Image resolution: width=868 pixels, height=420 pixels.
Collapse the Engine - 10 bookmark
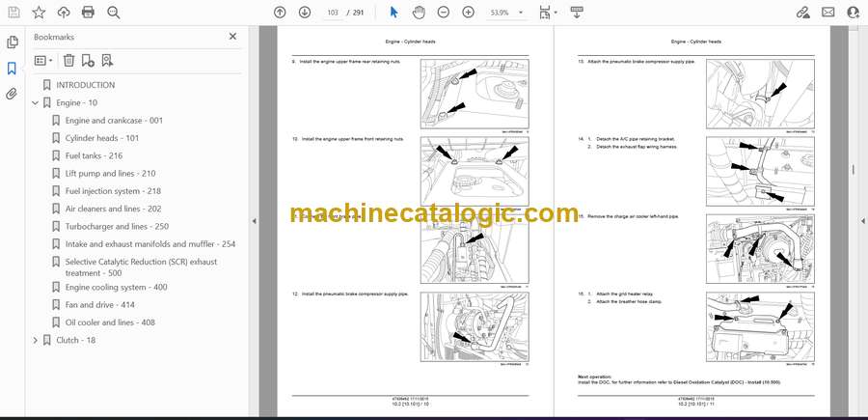(x=36, y=102)
